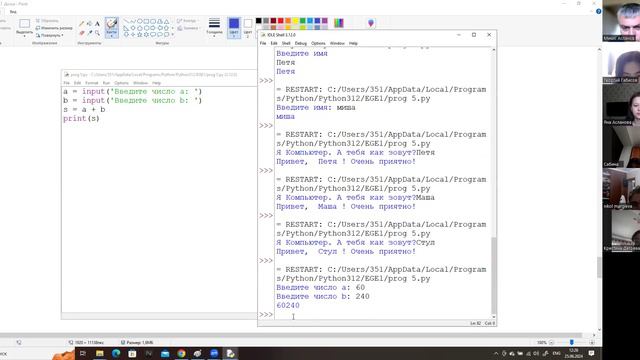The width and height of the screenshot is (640, 360).
Task: Open File menu in IDLE Shell
Action: pyautogui.click(x=263, y=43)
